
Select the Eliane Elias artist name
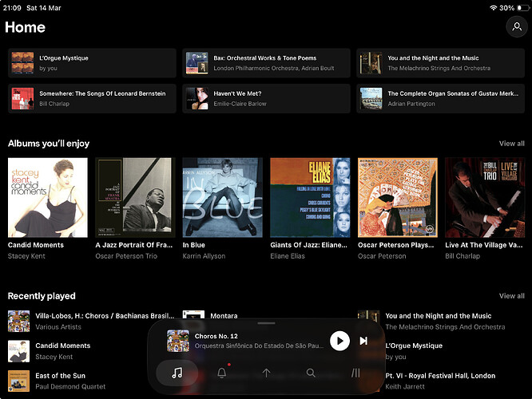pyautogui.click(x=288, y=256)
